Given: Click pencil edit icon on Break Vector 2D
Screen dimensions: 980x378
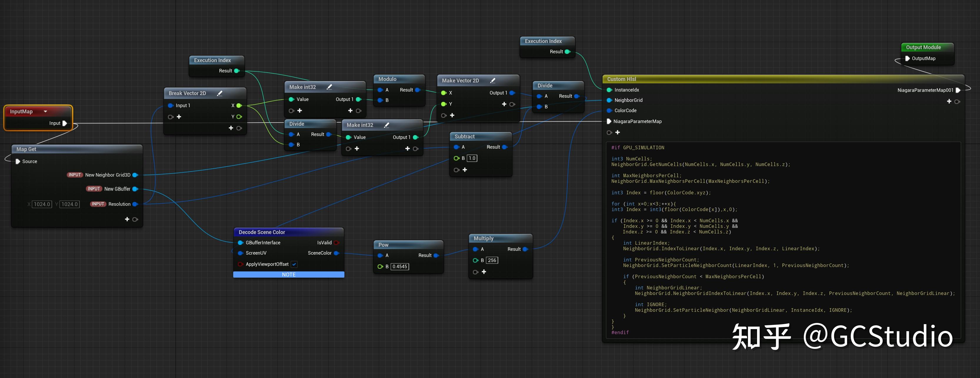Looking at the screenshot, I should pyautogui.click(x=219, y=93).
